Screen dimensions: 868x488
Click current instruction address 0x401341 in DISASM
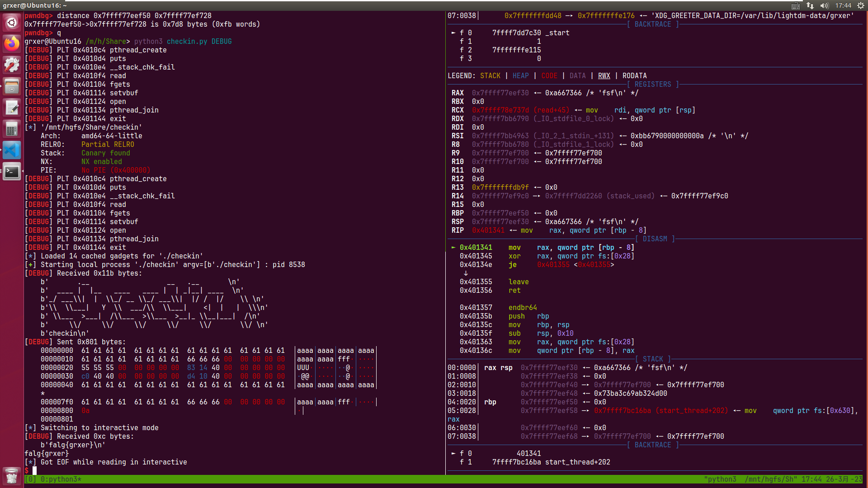click(x=476, y=248)
